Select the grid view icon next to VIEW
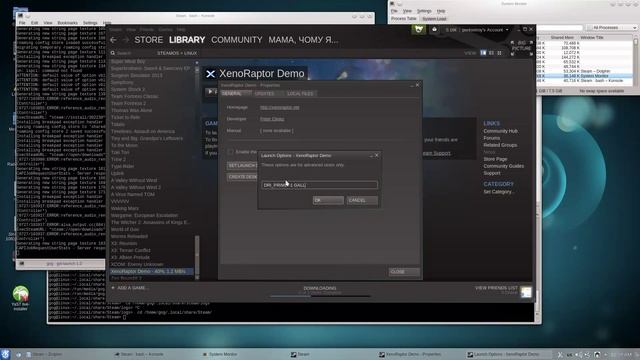640x360 pixels. [499, 53]
